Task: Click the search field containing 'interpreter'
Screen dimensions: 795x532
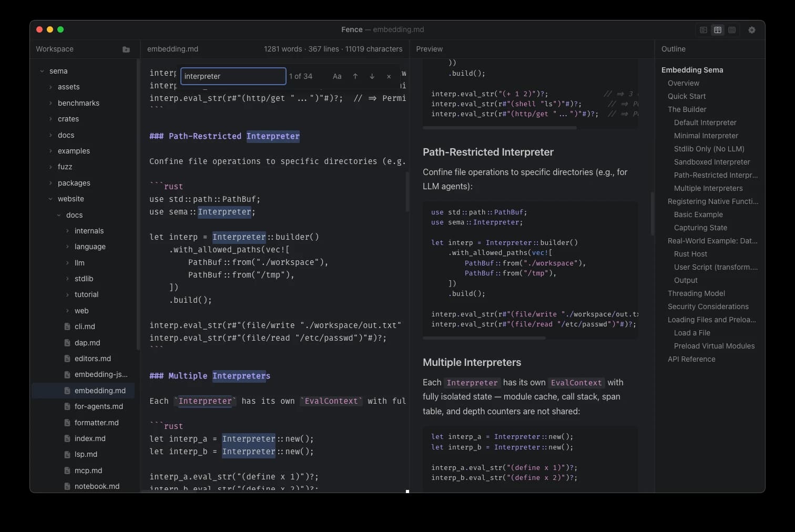Action: 233,76
